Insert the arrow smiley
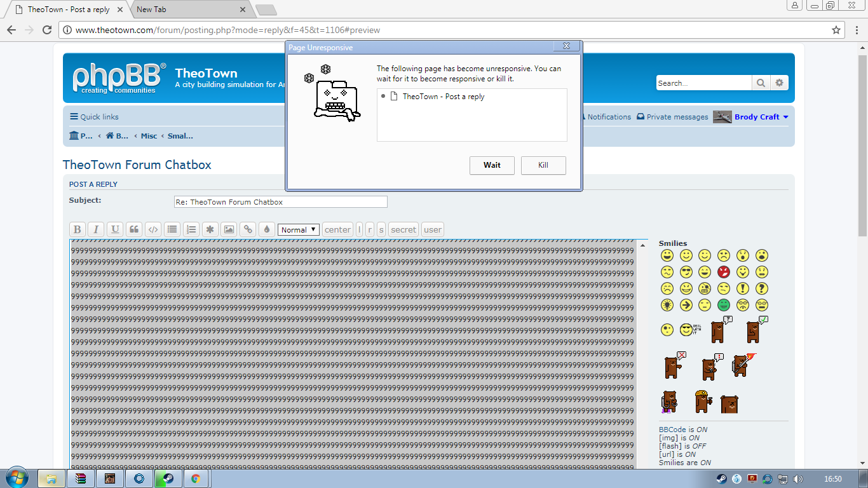 pos(686,305)
